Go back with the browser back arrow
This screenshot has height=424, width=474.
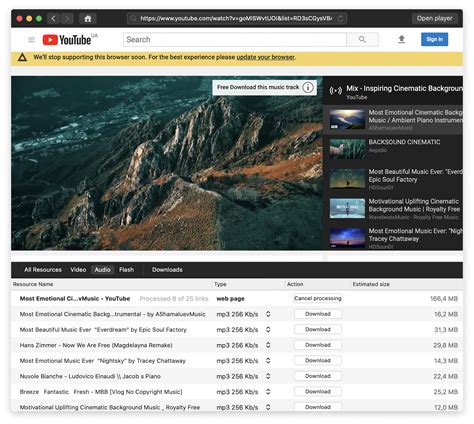tap(53, 18)
